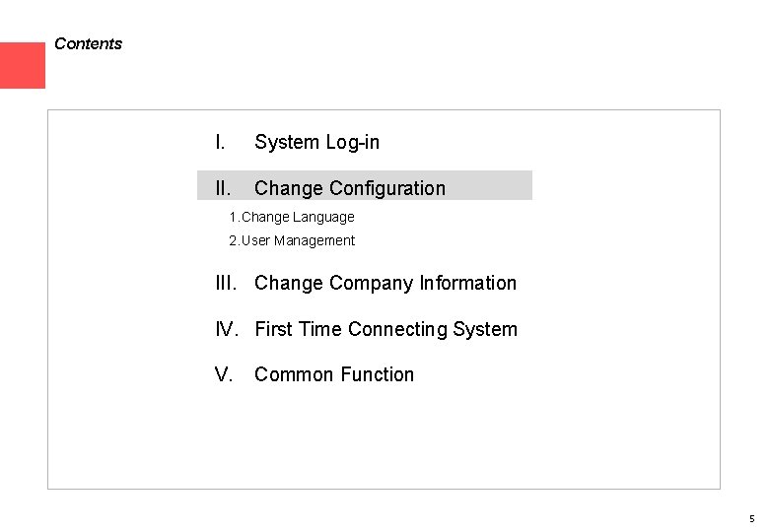Open First Time Connecting System section
This screenshot has height=532, width=769.
[385, 329]
